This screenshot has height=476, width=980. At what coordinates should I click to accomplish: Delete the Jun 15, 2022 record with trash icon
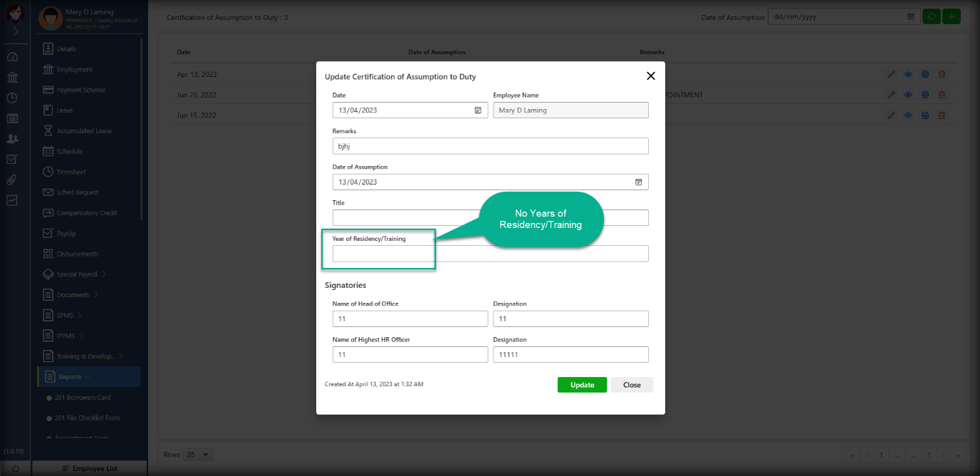point(942,115)
